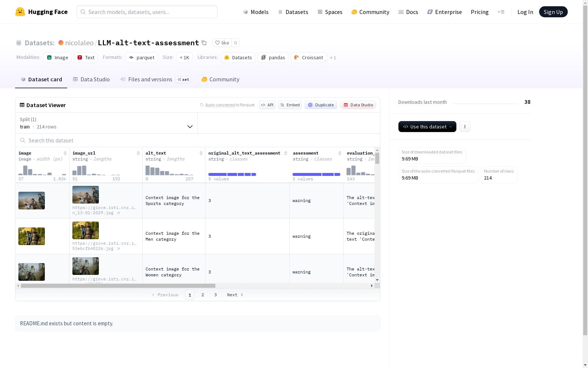Go to Models in top navigation
Screen dimensions: 588x368
[256, 12]
